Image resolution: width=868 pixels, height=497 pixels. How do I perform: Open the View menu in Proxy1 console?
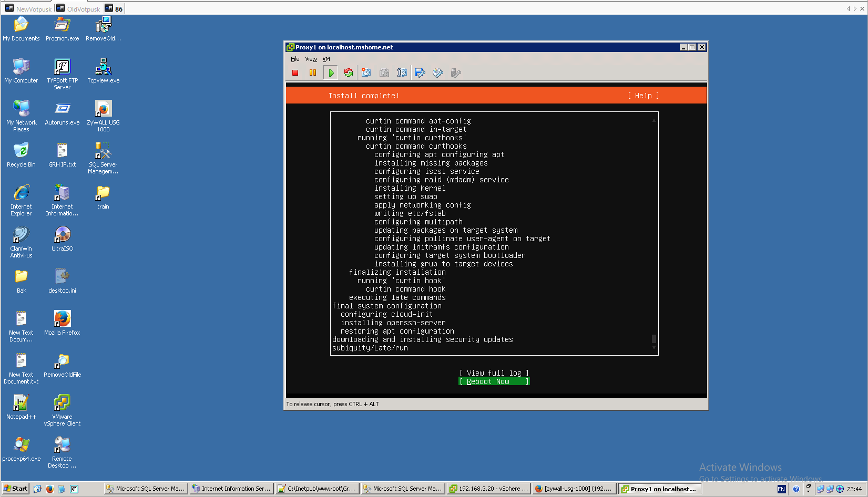[311, 59]
